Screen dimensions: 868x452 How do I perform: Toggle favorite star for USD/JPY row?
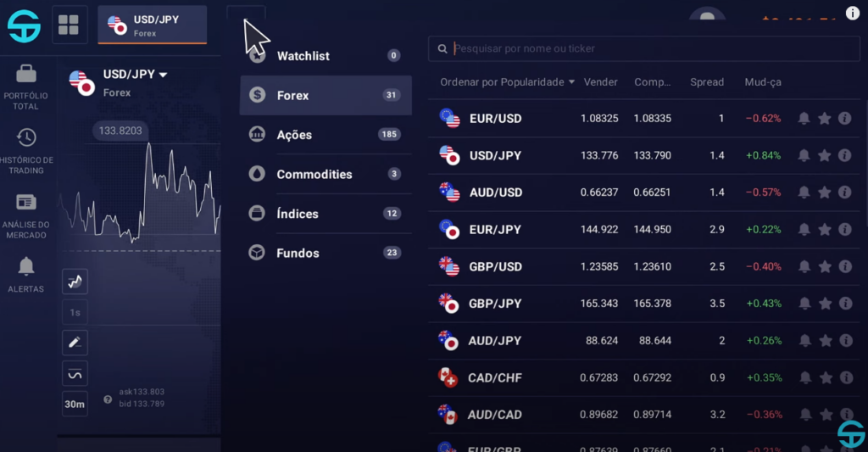pos(824,156)
